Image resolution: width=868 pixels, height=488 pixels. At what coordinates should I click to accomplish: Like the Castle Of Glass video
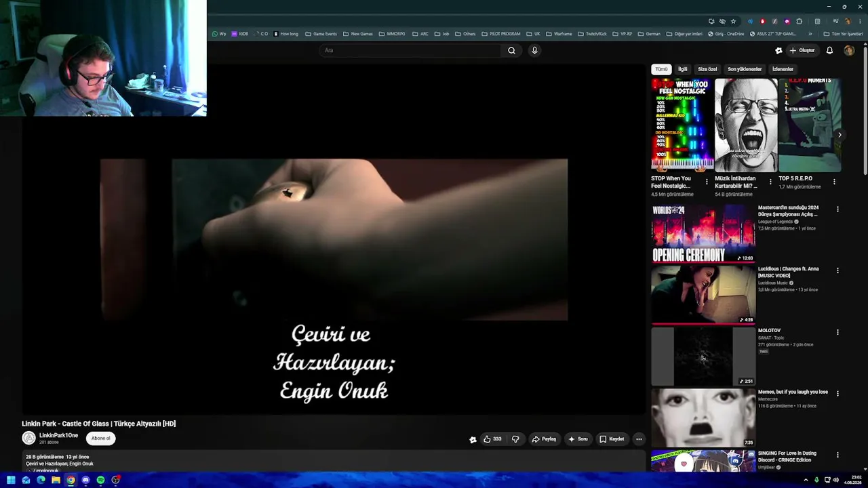(492, 439)
